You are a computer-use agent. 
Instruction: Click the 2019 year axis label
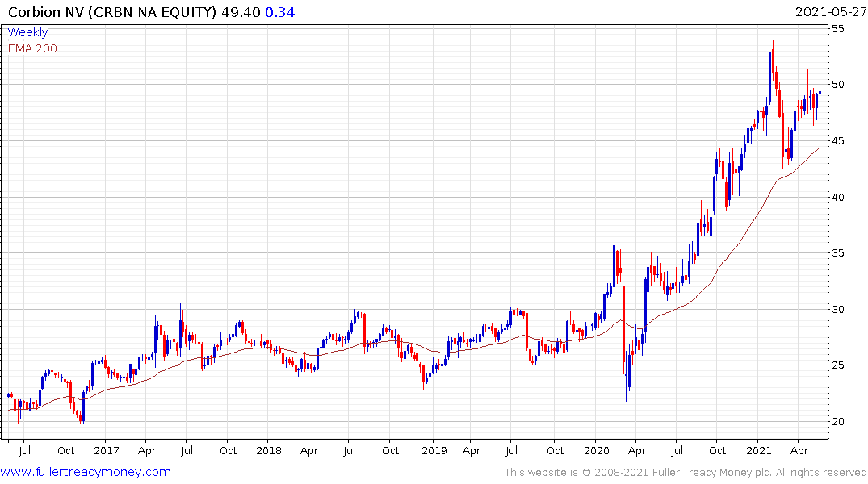tap(434, 450)
